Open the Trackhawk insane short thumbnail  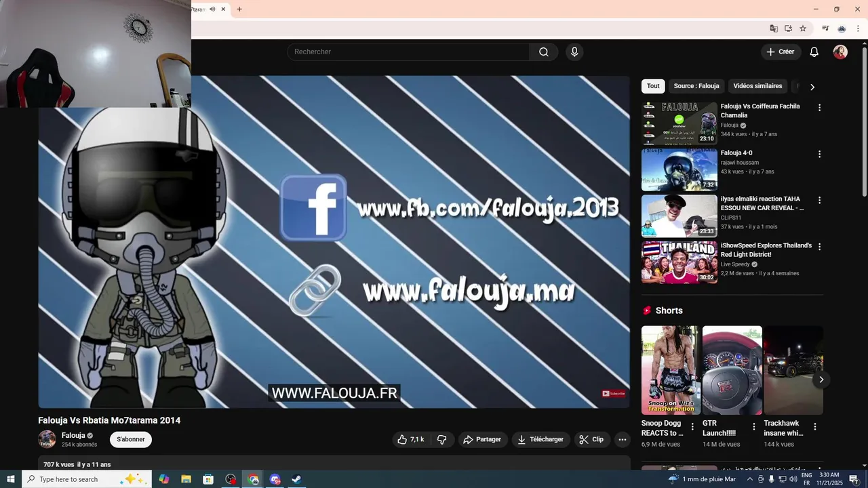click(793, 370)
